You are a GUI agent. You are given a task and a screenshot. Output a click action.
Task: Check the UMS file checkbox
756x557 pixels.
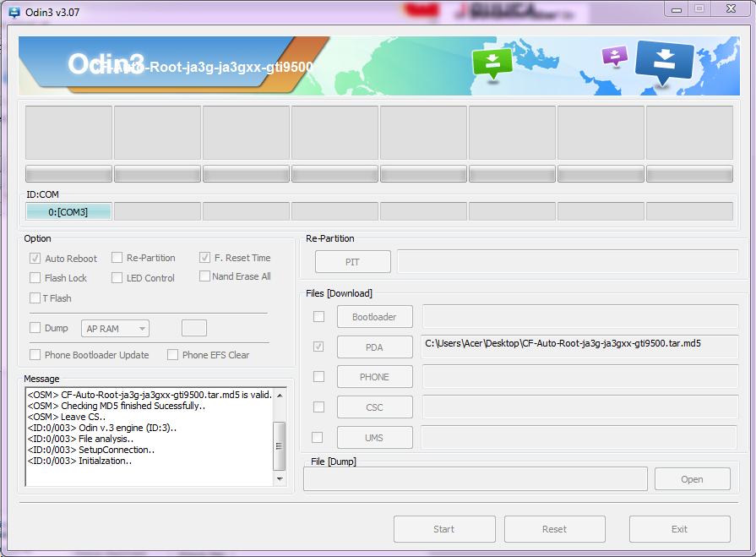click(x=318, y=438)
